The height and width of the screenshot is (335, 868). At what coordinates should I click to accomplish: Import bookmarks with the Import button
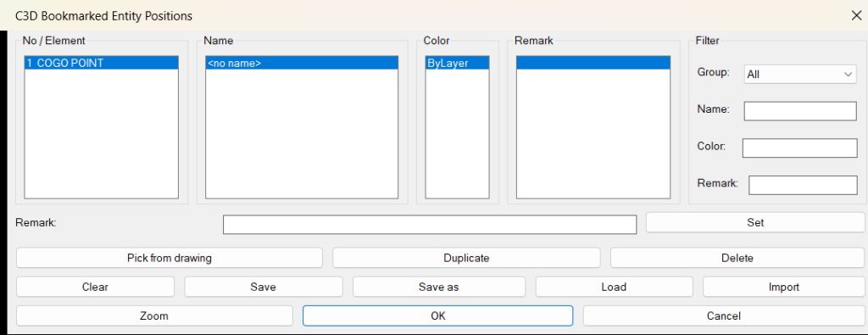(x=784, y=287)
